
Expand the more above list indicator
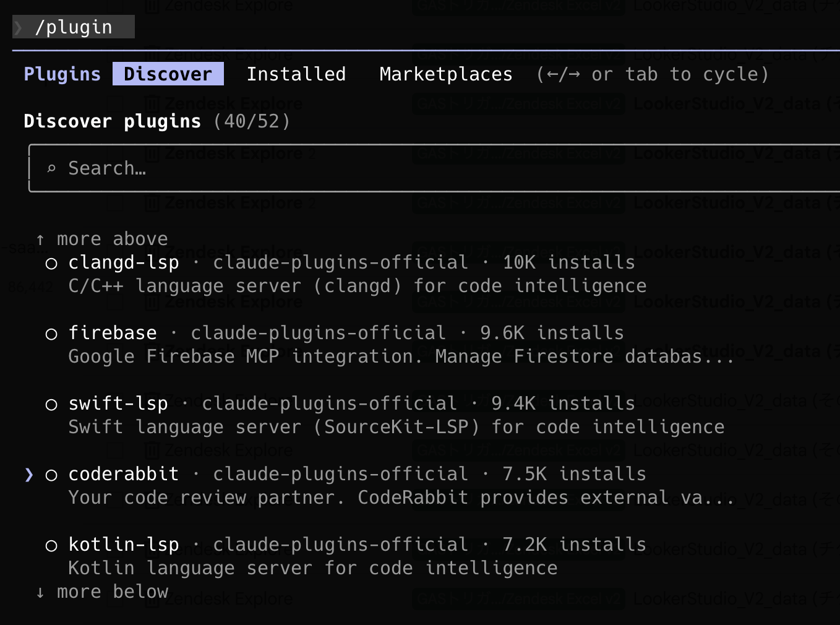[x=112, y=239]
